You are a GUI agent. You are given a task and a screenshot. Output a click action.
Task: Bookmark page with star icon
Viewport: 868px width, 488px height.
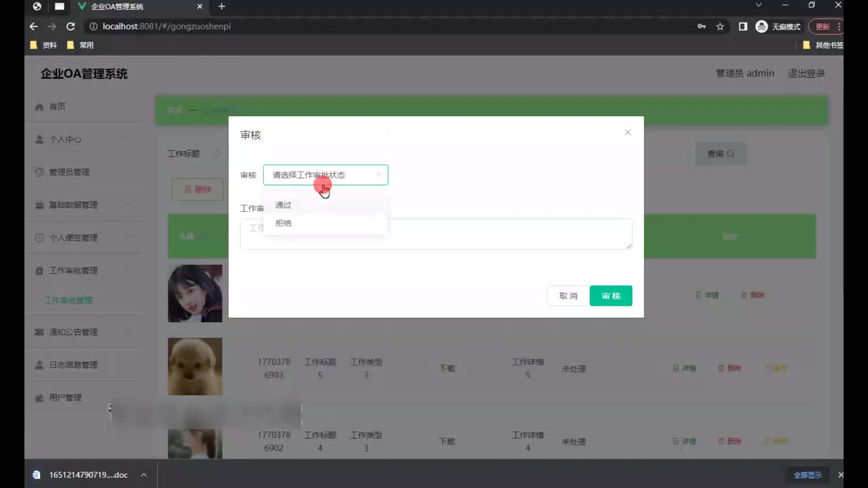pyautogui.click(x=720, y=27)
